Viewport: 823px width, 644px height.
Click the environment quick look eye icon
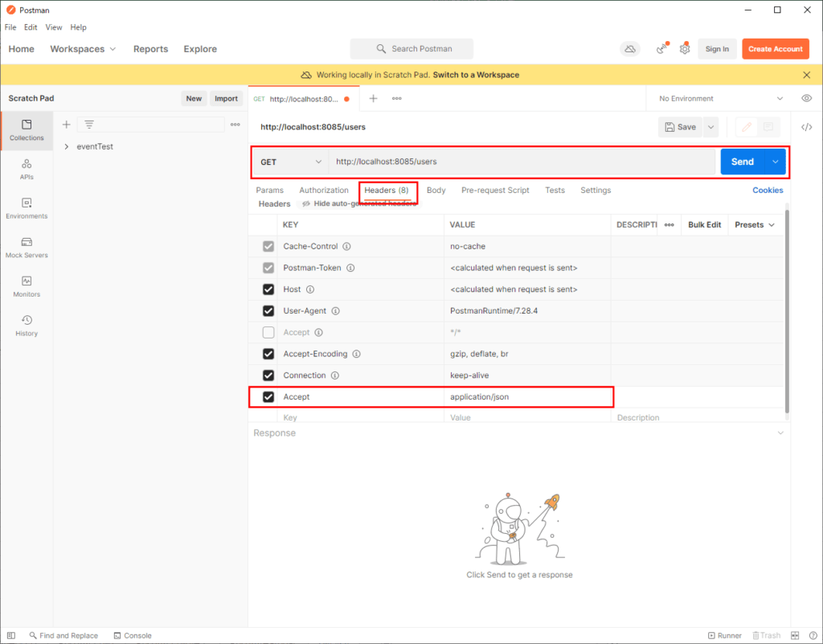(x=807, y=98)
